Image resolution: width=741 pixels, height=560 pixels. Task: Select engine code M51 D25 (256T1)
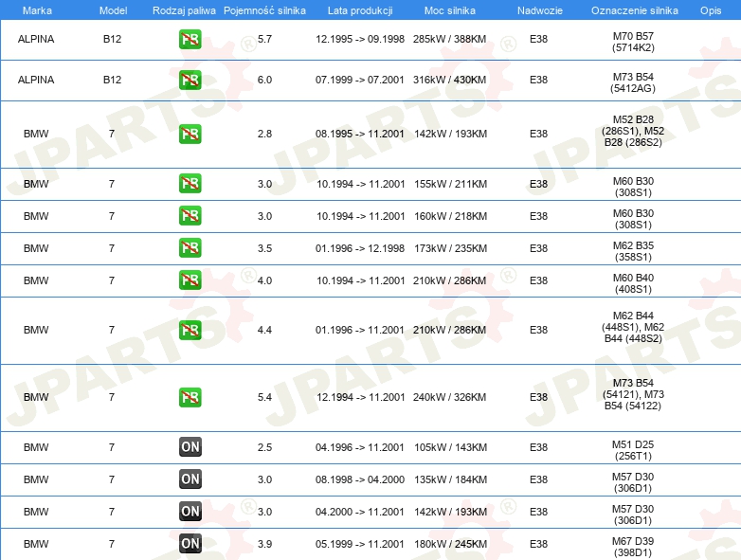(633, 450)
